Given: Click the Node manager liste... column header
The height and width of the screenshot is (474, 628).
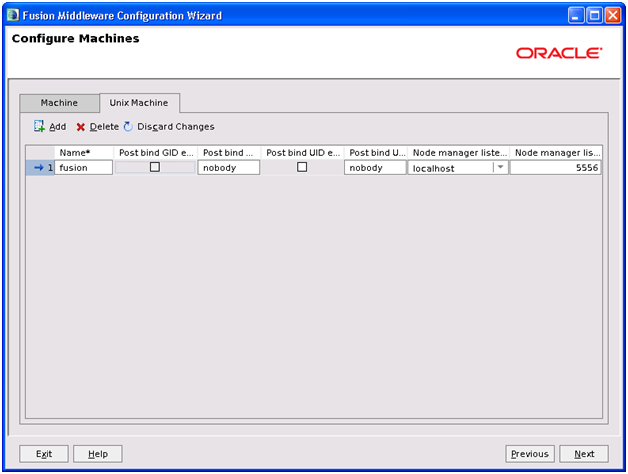Looking at the screenshot, I should (459, 153).
